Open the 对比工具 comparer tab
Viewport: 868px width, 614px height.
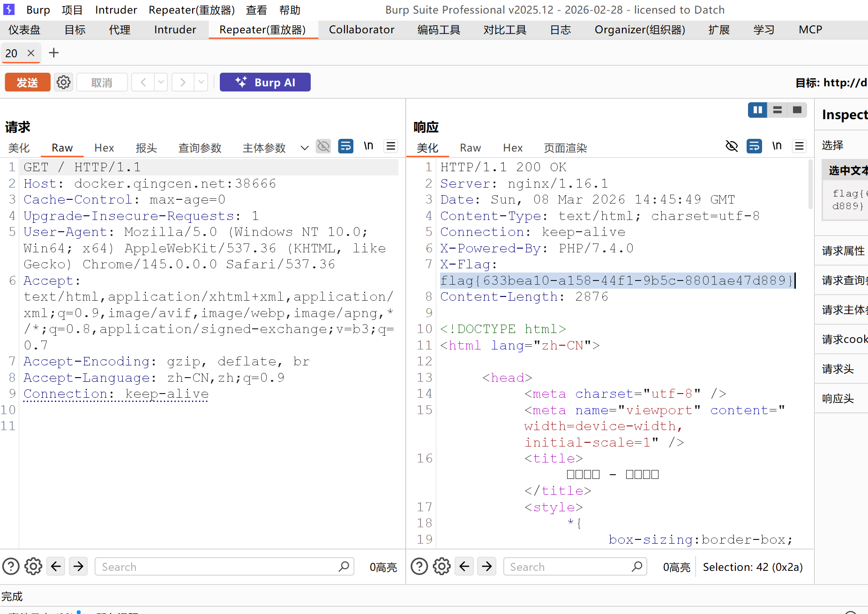point(505,30)
